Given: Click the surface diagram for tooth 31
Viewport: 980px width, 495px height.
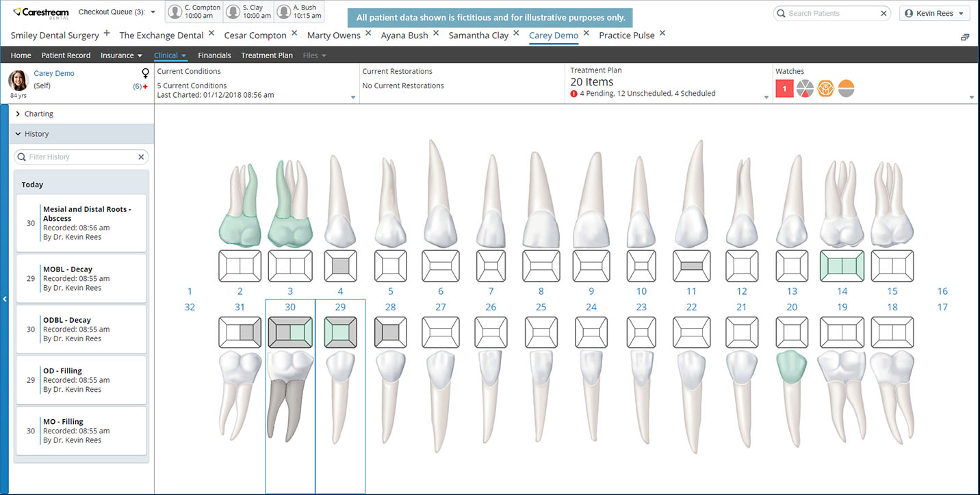Looking at the screenshot, I should click(x=240, y=333).
